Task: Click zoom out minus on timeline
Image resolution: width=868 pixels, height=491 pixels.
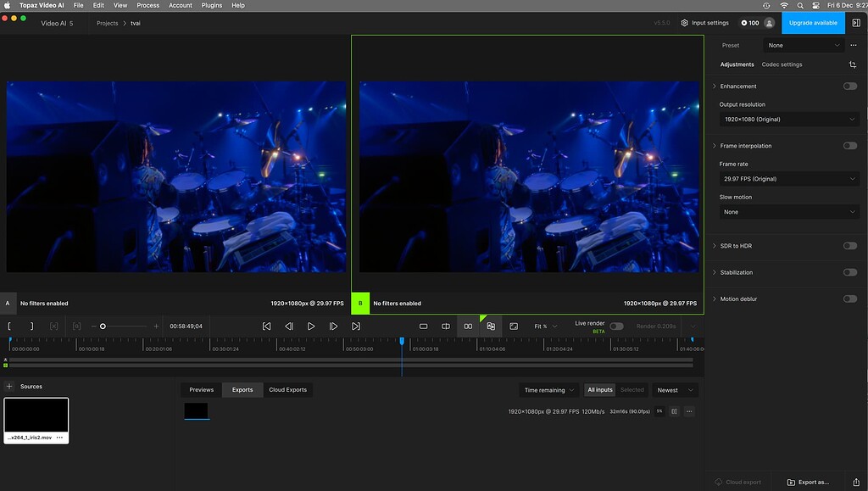Action: (x=93, y=326)
